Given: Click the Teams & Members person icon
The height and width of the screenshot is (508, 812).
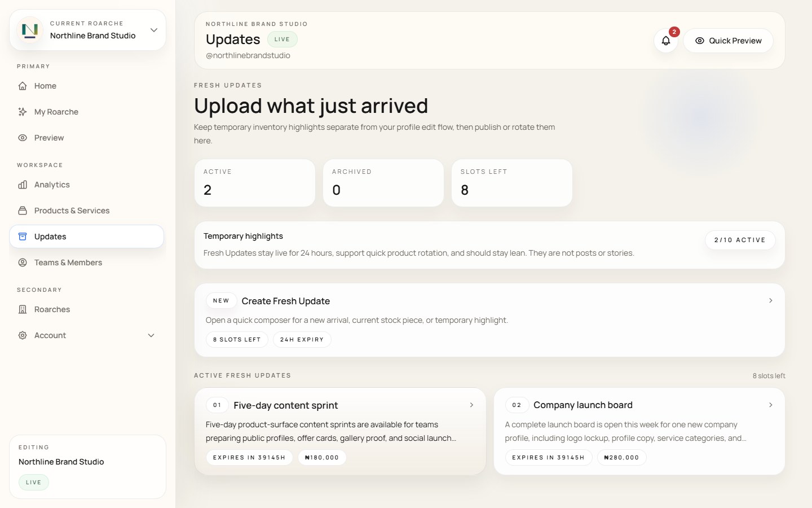Looking at the screenshot, I should (x=23, y=262).
